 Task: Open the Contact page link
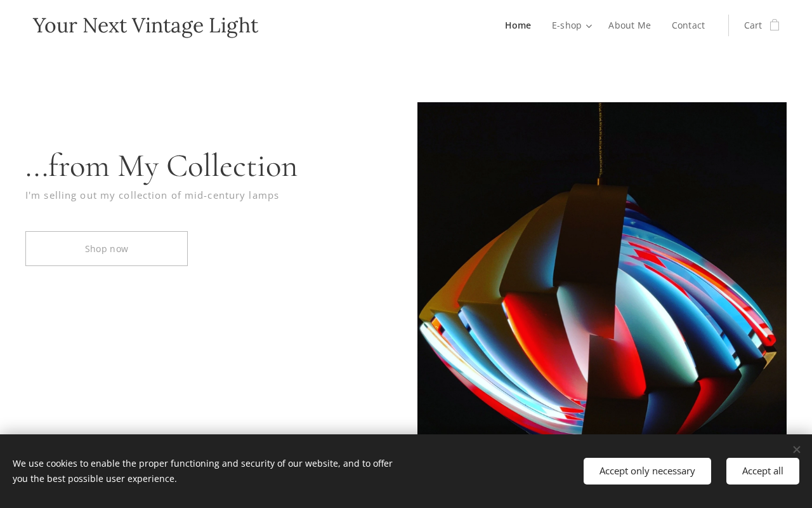[x=688, y=25]
